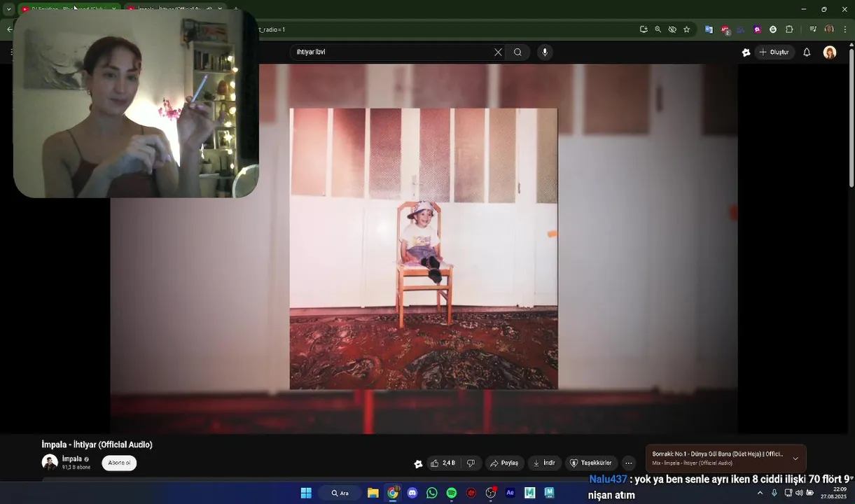Click the İndir download button

click(544, 463)
